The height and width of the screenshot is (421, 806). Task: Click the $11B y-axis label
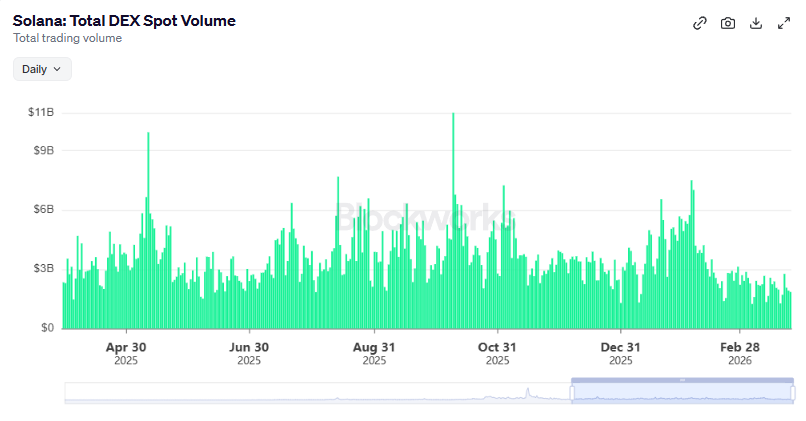(41, 112)
